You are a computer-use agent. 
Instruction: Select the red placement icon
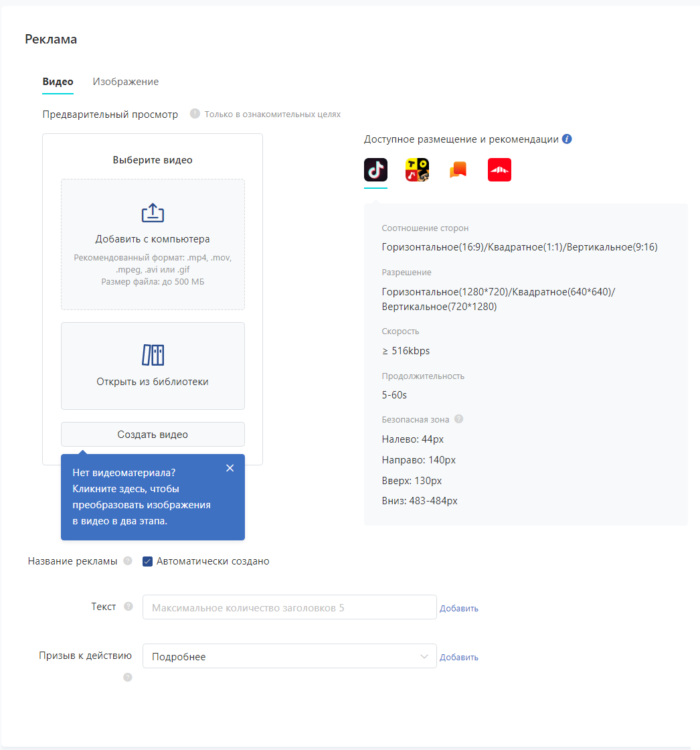click(x=499, y=170)
